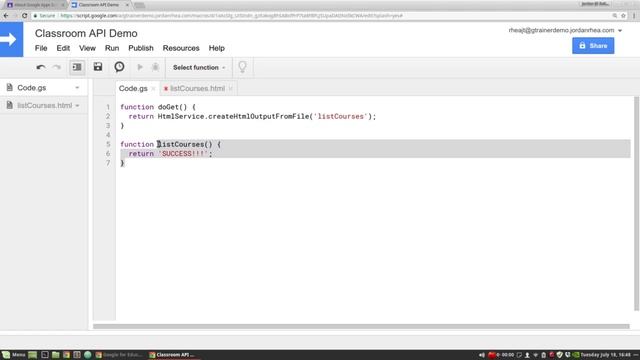Select Code.gs in the file sidebar
Screen dimensions: 640x360
click(x=32, y=88)
